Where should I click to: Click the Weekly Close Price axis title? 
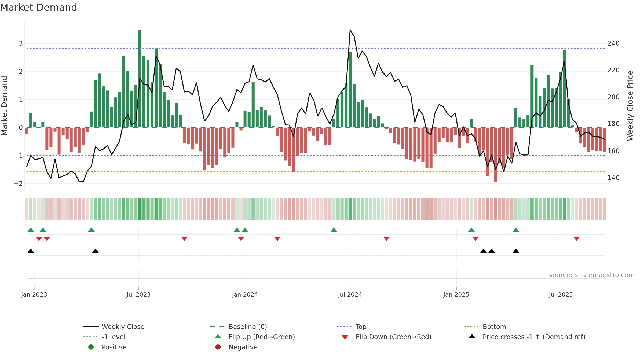(630, 106)
